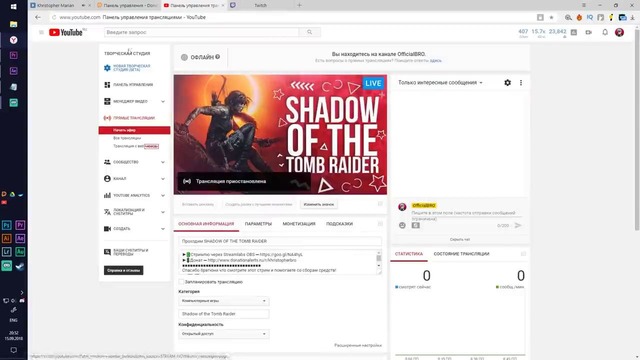Open the new browser tab plus button
This screenshot has height=360, width=640.
pos(299,5)
